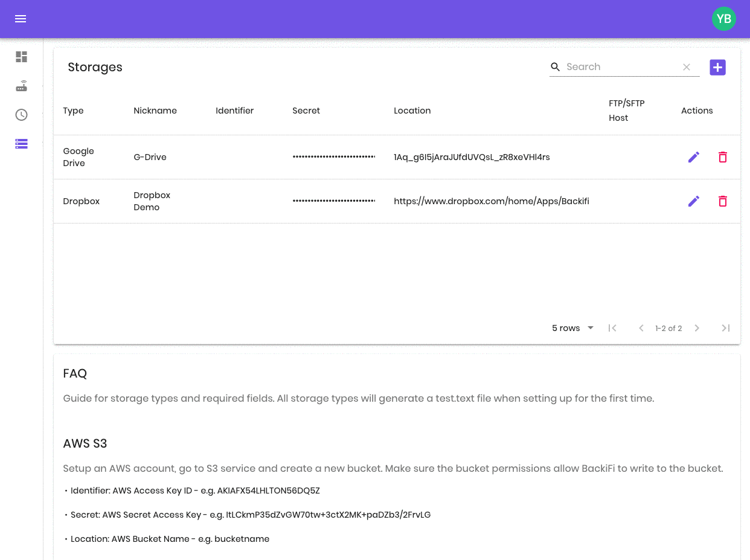The width and height of the screenshot is (750, 560).
Task: Sort by the Secret column header
Action: click(x=306, y=111)
